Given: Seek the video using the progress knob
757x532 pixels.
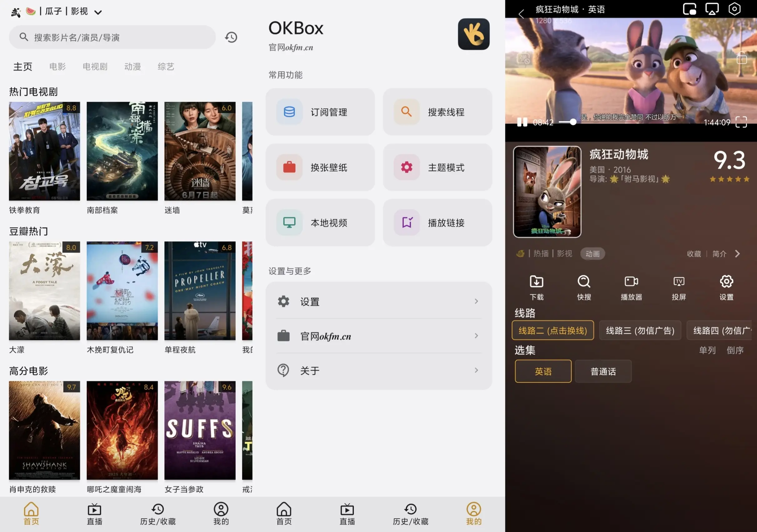Looking at the screenshot, I should [x=573, y=122].
